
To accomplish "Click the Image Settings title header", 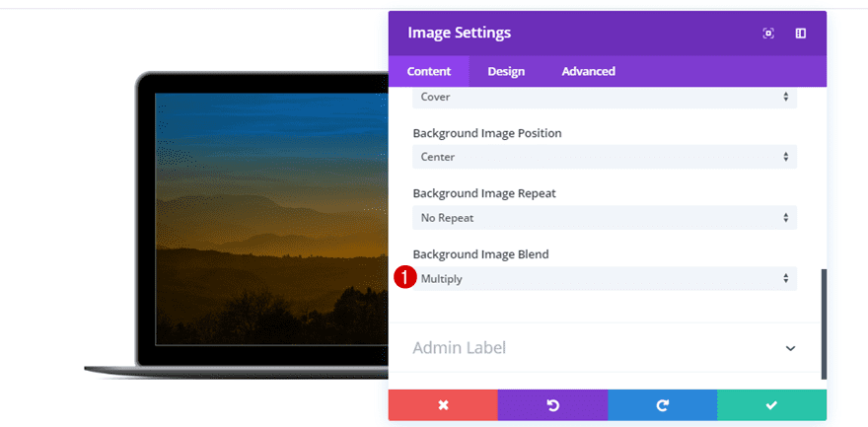I will pyautogui.click(x=460, y=34).
